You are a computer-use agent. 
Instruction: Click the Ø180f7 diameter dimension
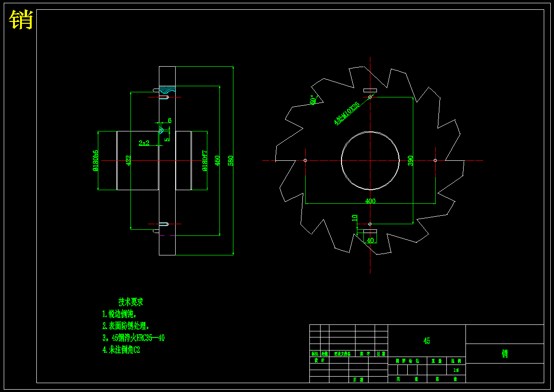tap(205, 160)
